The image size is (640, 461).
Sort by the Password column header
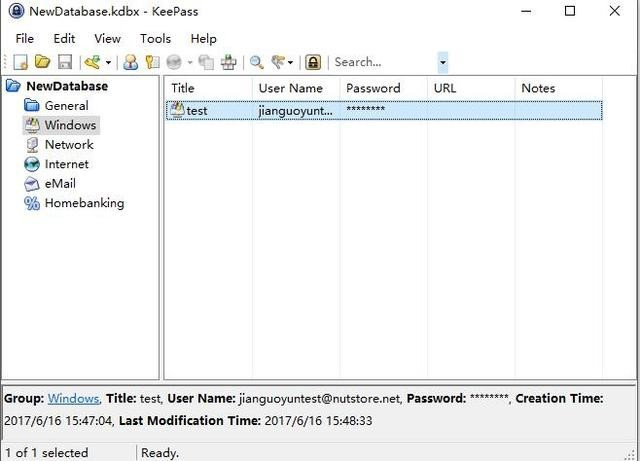click(x=384, y=88)
